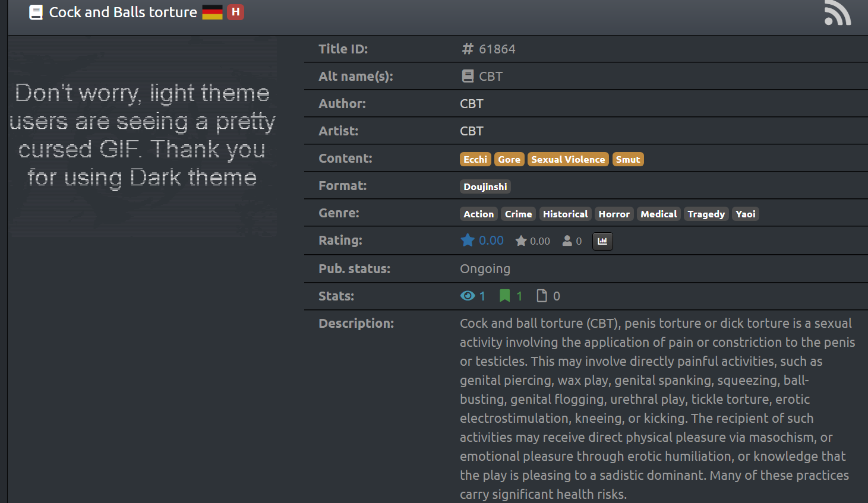
Task: Click the eye views icon
Action: click(x=468, y=296)
